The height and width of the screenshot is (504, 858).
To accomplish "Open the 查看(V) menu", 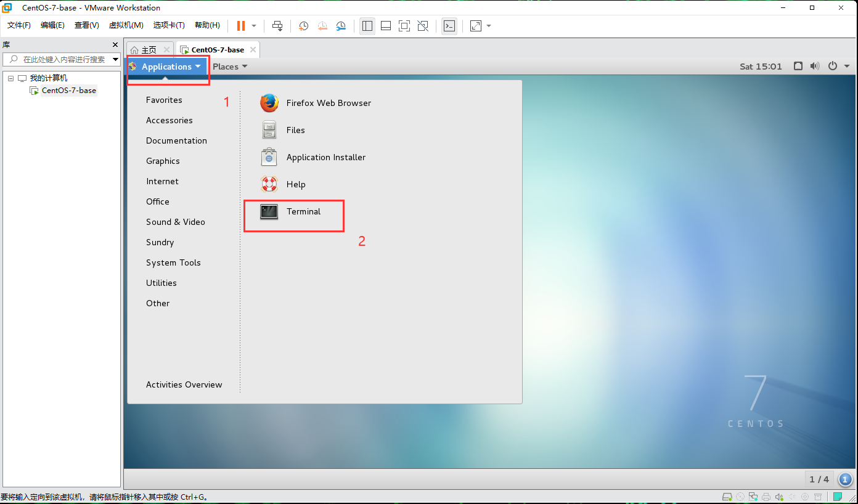I will point(86,25).
